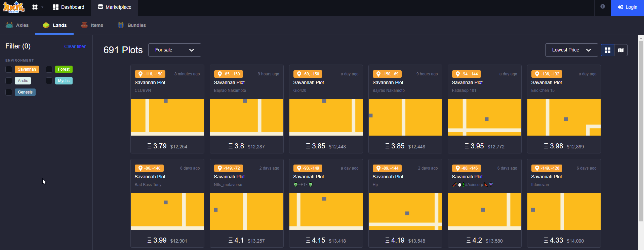Click the Axie Infinity logo

click(x=14, y=7)
